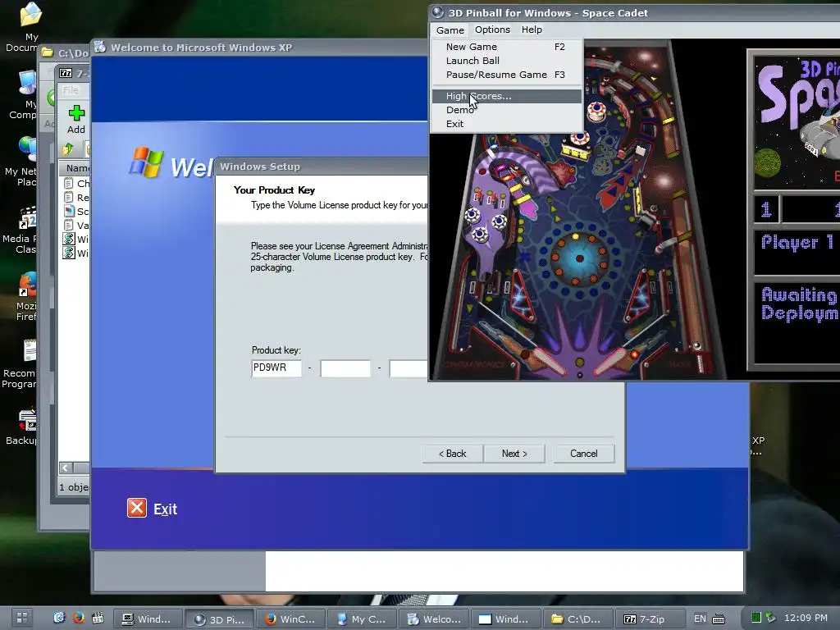Switch to the WinC... Firefox taskbar button

click(x=290, y=619)
